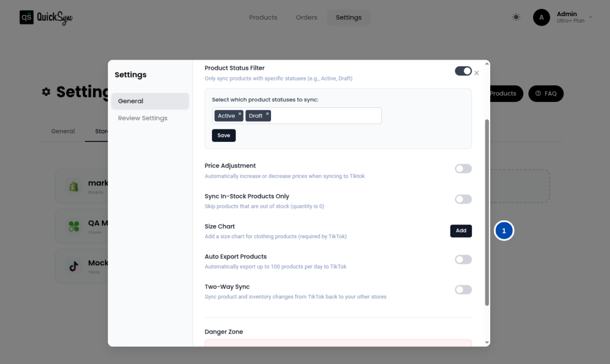Disable the Product Status Filter toggle
The image size is (610, 364).
[x=463, y=71]
